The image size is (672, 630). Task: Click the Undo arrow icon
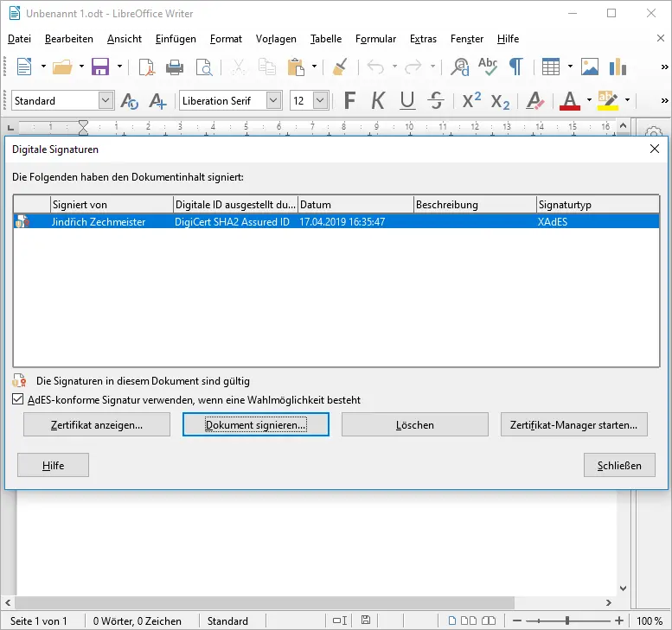tap(376, 67)
